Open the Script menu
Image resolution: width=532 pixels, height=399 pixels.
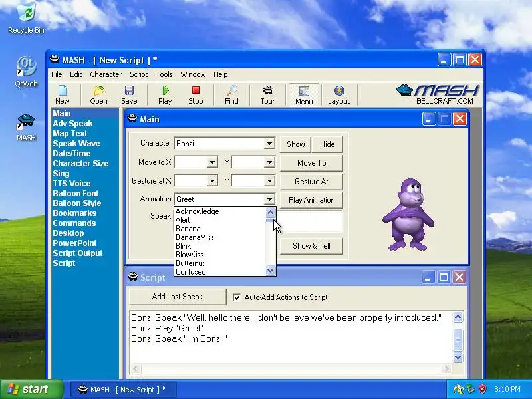click(x=138, y=74)
